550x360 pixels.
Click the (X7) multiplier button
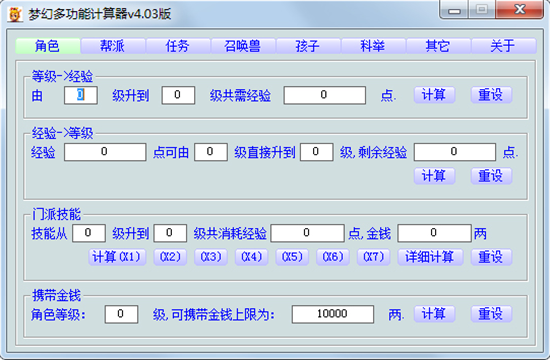[374, 257]
